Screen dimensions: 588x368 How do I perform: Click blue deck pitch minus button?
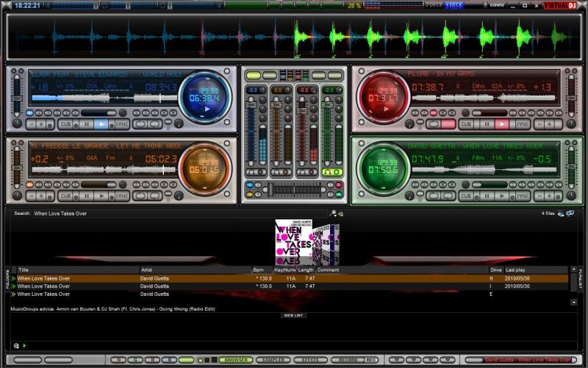(x=32, y=124)
